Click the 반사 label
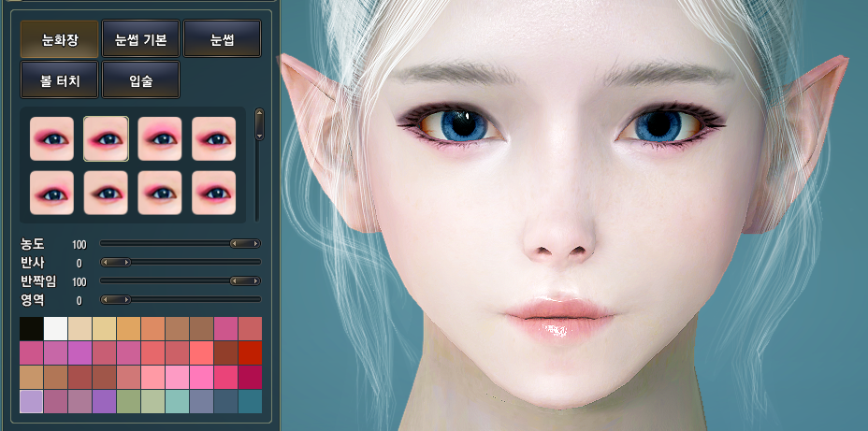868x431 pixels. (x=33, y=263)
